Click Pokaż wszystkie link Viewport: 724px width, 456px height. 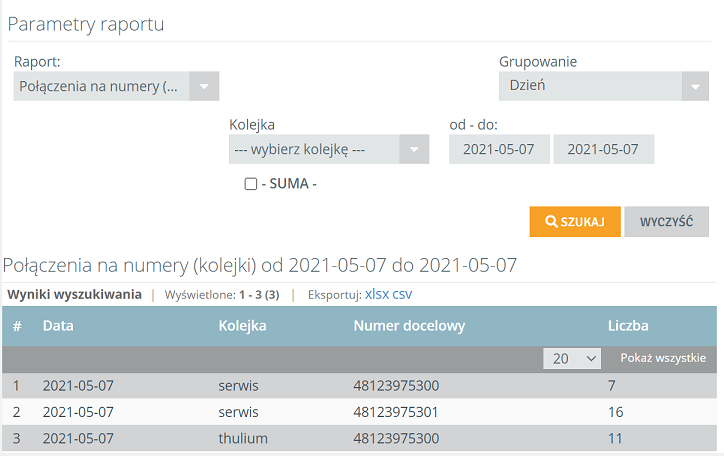pyautogui.click(x=663, y=358)
